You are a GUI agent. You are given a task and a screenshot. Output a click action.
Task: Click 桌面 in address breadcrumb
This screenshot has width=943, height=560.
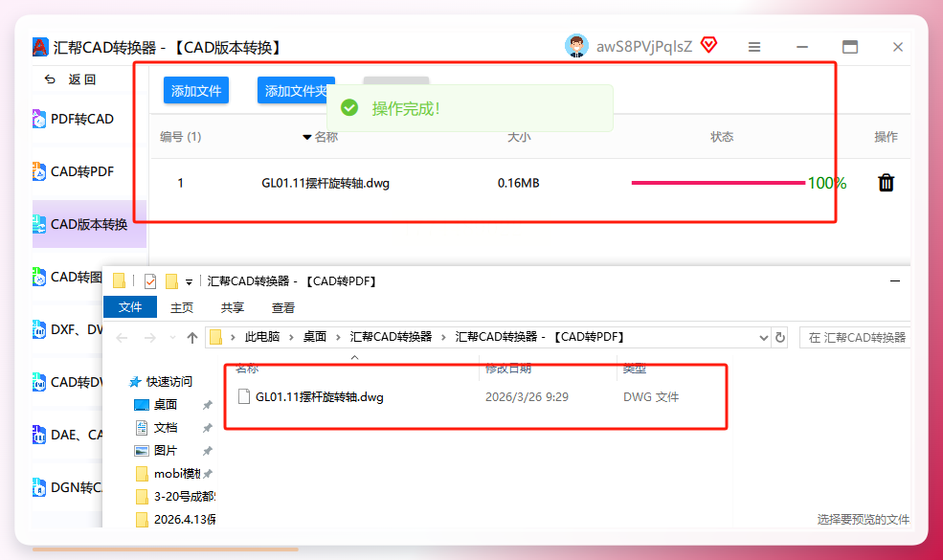pos(315,338)
